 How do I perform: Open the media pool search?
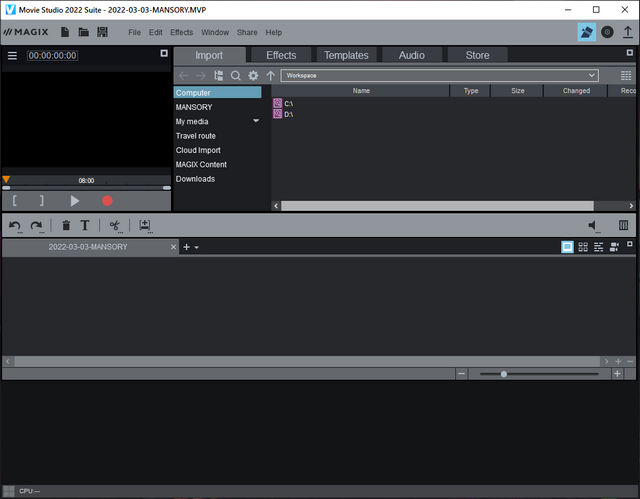pyautogui.click(x=236, y=75)
